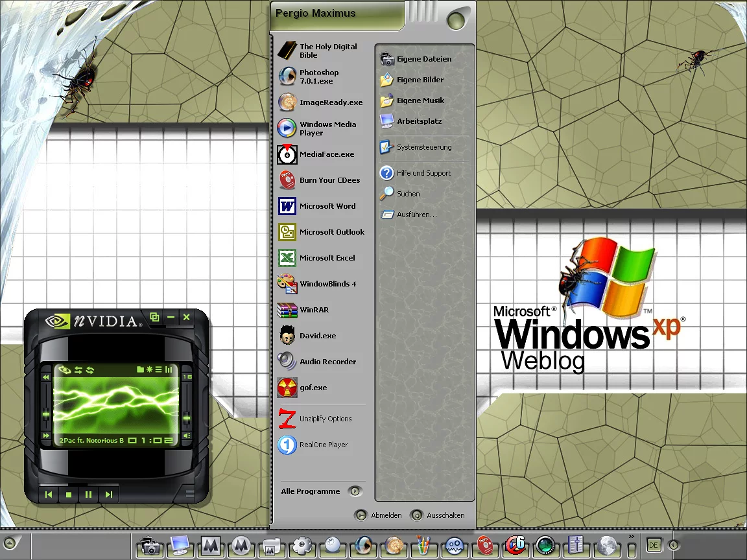Stop the currently playing track

pos(69,495)
